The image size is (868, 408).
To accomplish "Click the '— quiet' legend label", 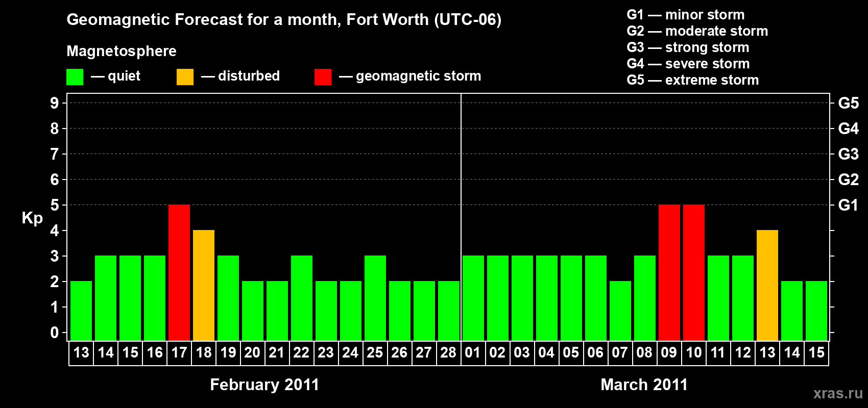I will (x=115, y=76).
